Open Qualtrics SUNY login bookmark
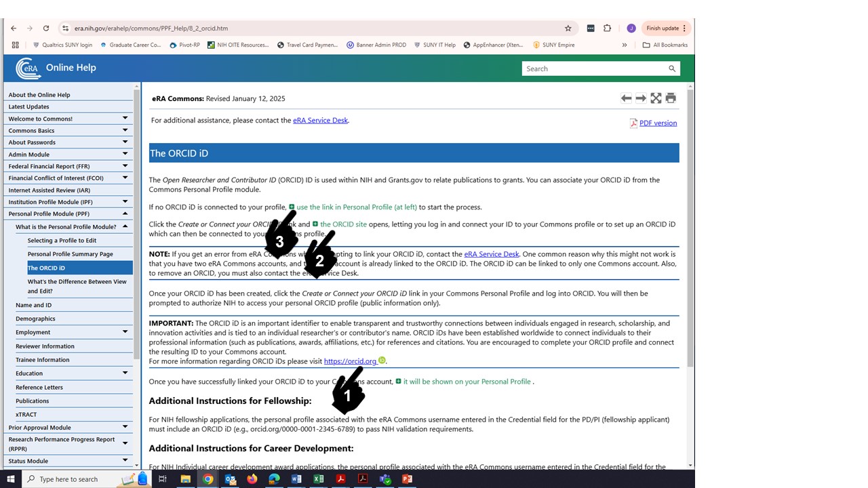This screenshot has width=868, height=488. click(x=62, y=45)
